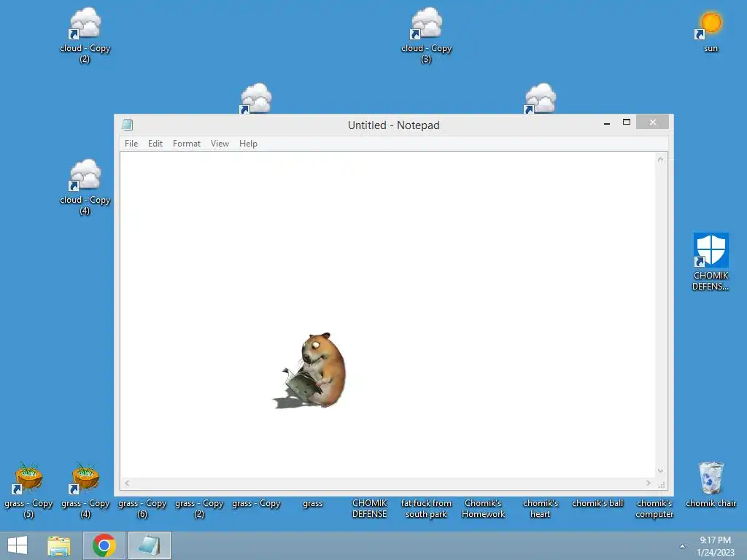Select the chomik chair recycle bin icon
747x560 pixels.
(x=711, y=484)
